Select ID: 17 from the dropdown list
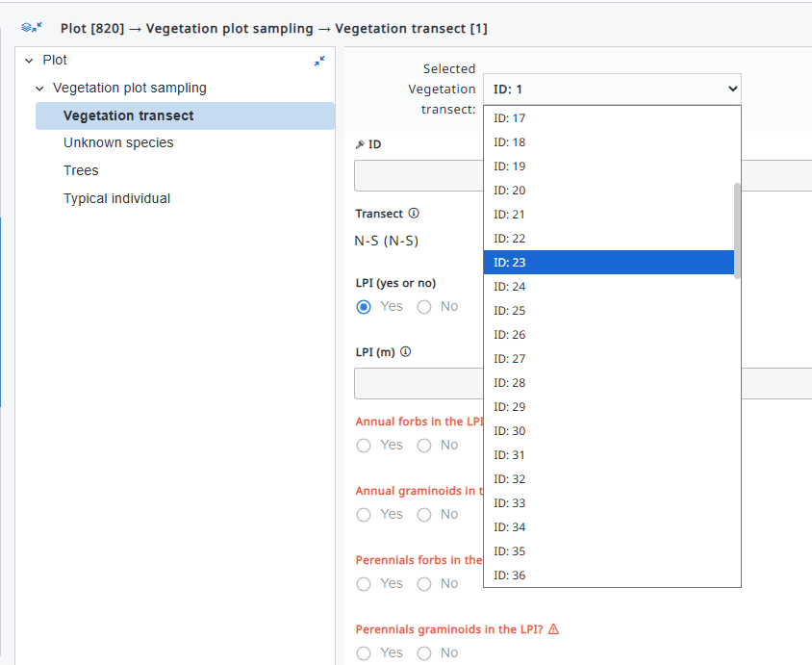The height and width of the screenshot is (665, 812). point(608,118)
